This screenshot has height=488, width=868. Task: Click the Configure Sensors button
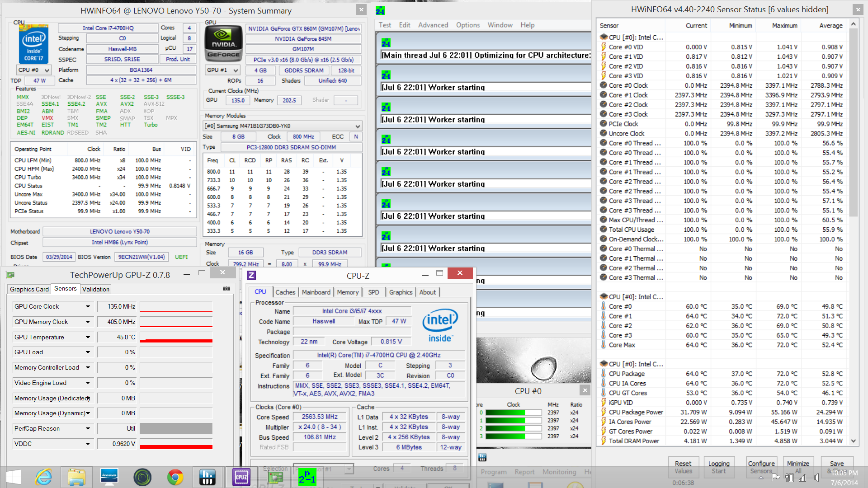[x=761, y=467]
